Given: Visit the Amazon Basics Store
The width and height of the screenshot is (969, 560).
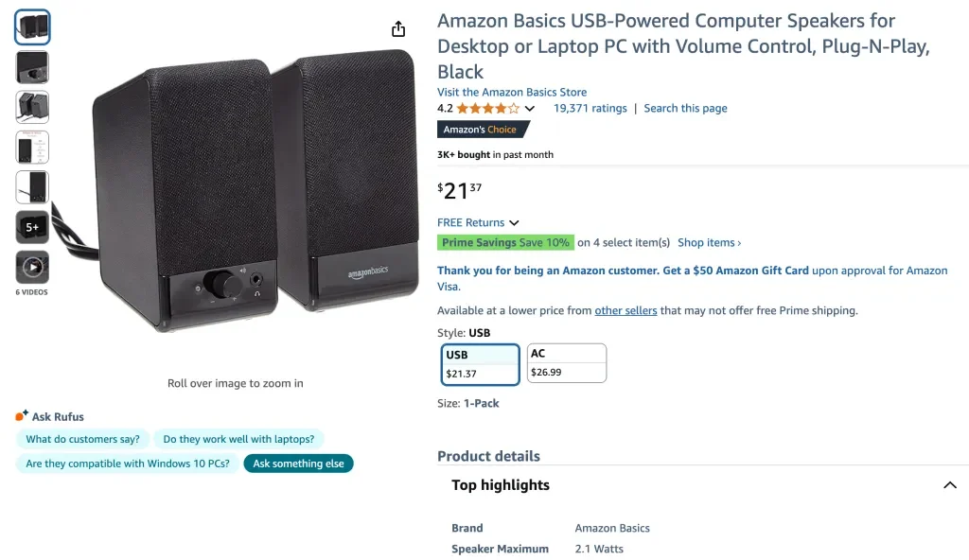Looking at the screenshot, I should [x=512, y=92].
